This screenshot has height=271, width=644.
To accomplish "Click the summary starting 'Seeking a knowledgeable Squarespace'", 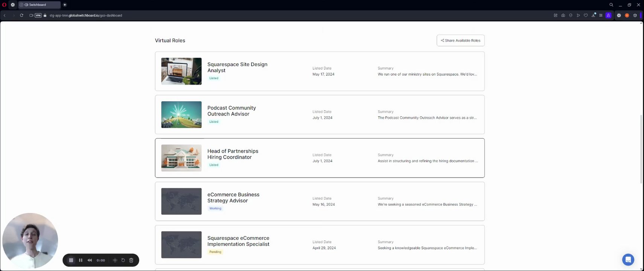I will tap(428, 248).
